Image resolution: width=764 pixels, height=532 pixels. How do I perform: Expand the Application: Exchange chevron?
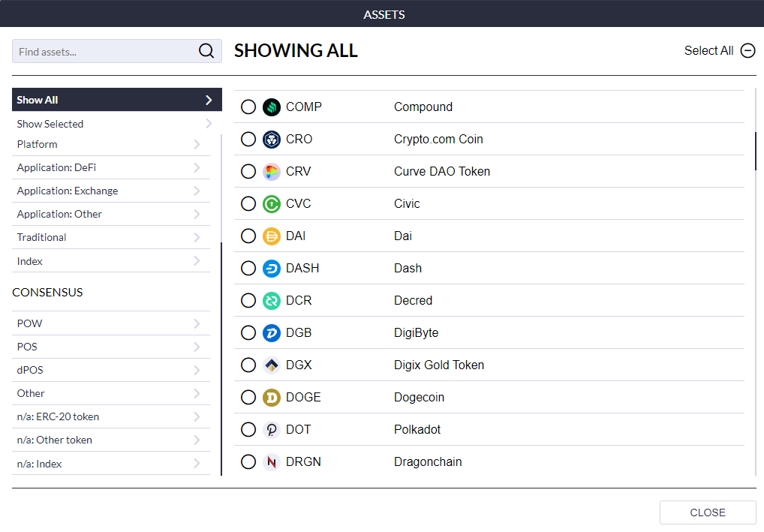(197, 191)
